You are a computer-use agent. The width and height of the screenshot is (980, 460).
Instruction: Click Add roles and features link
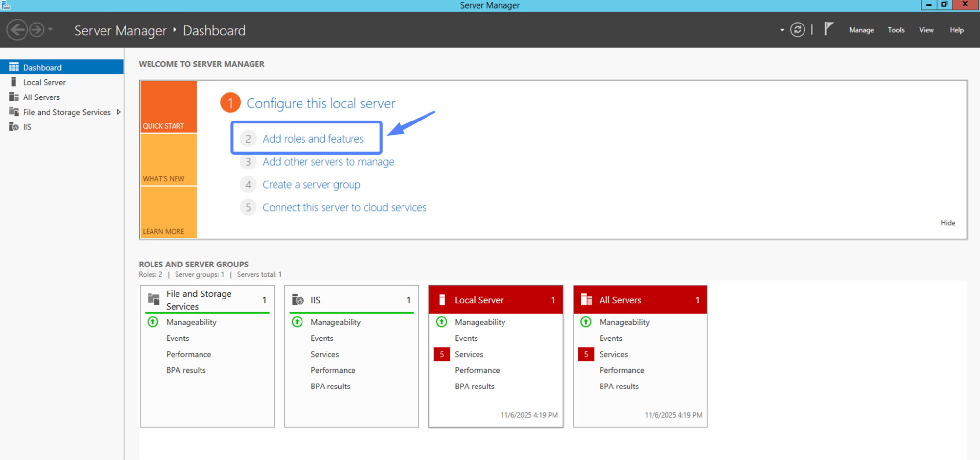[313, 139]
